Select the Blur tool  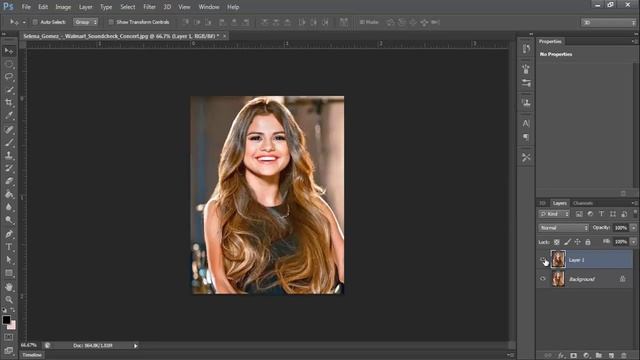point(9,207)
